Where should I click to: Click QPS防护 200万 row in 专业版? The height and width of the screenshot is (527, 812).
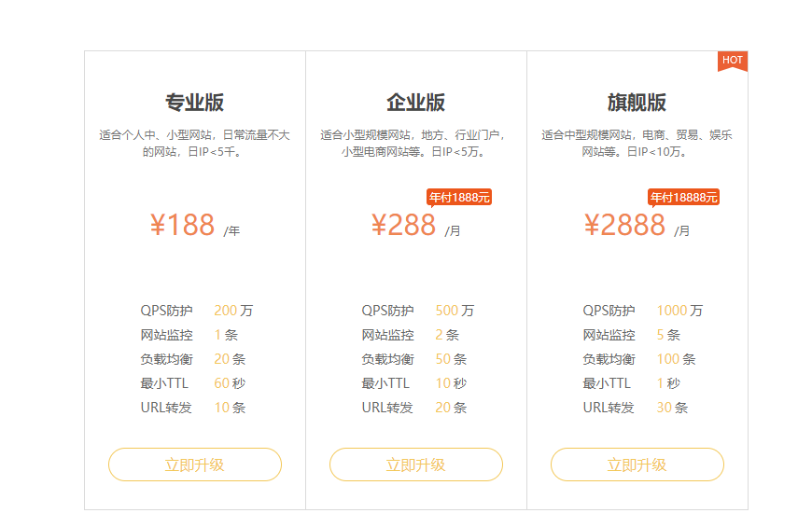(x=196, y=311)
